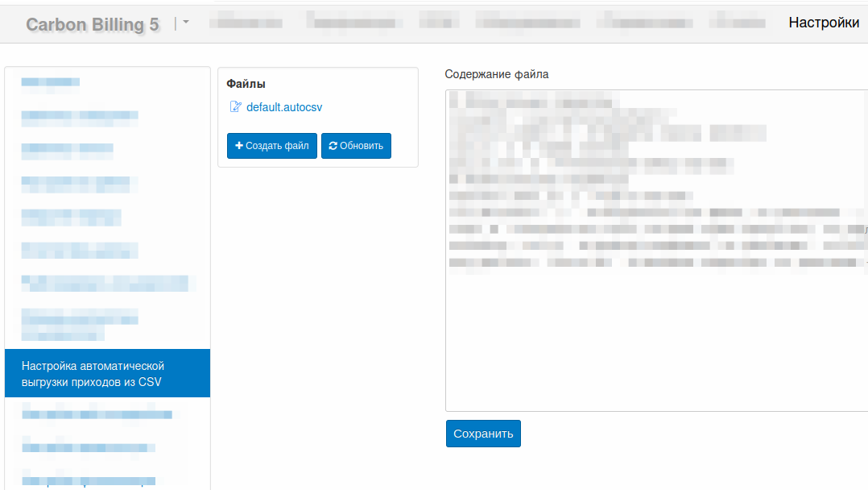Click the refresh arrows icon on Обновить
This screenshot has width=868, height=490.
[x=333, y=146]
